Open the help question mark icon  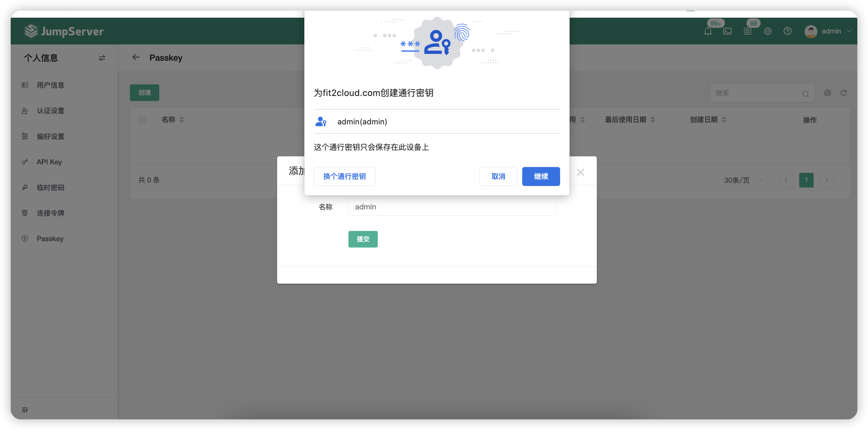[787, 31]
